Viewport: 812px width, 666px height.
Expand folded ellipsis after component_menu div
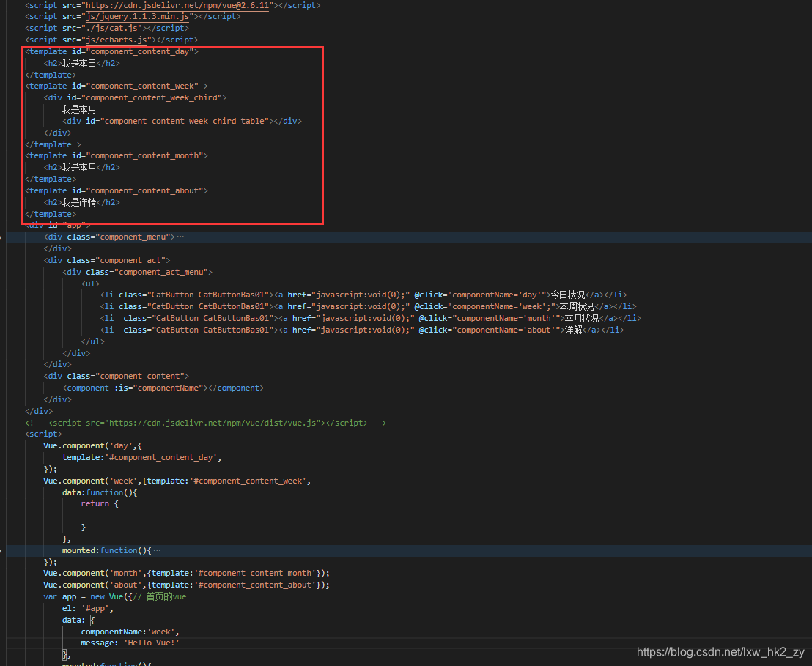(x=180, y=237)
